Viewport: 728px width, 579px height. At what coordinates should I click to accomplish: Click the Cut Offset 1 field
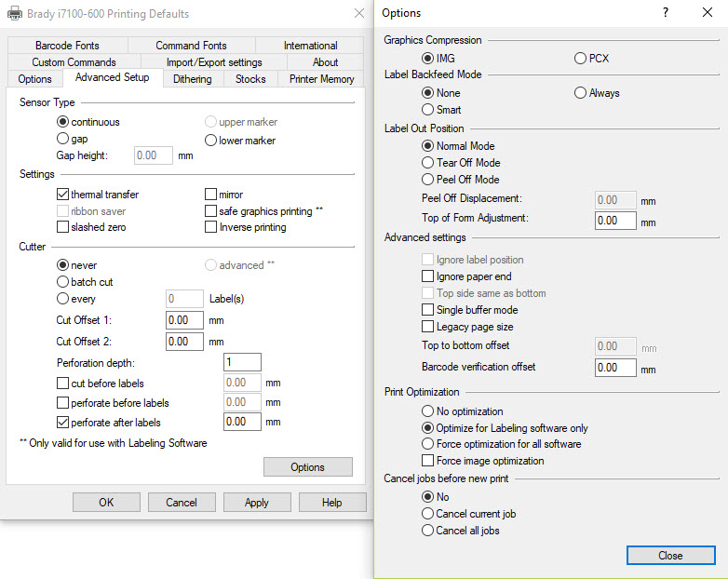point(184,320)
